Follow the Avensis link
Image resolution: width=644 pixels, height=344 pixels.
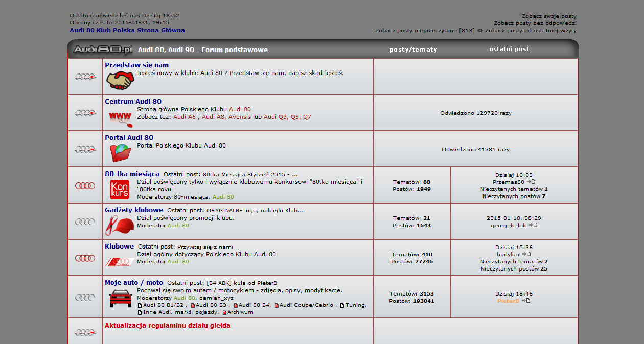click(240, 117)
